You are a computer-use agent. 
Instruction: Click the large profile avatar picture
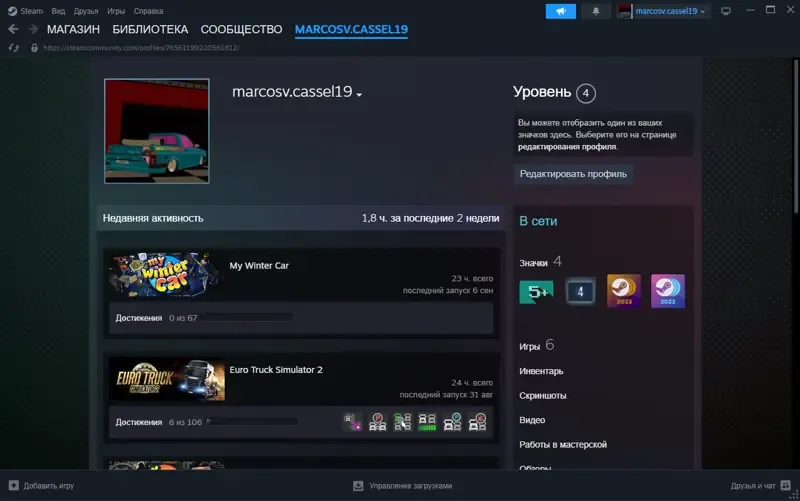tap(157, 131)
